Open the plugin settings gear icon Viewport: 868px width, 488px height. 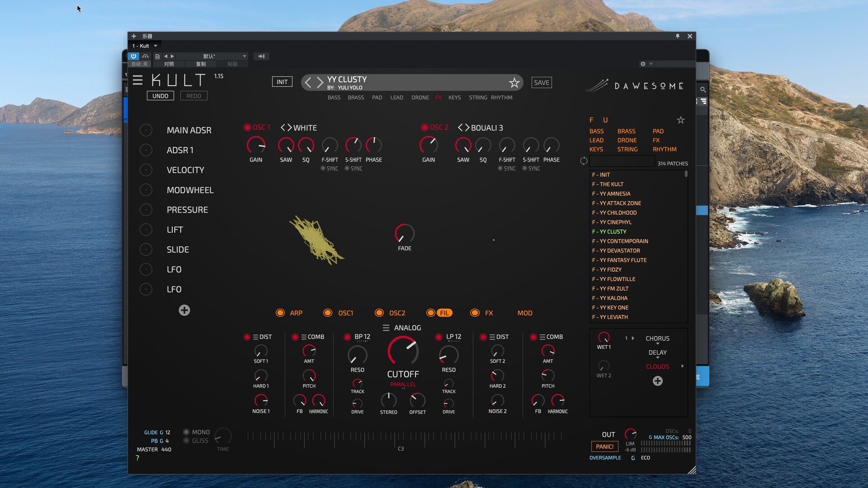click(x=643, y=64)
